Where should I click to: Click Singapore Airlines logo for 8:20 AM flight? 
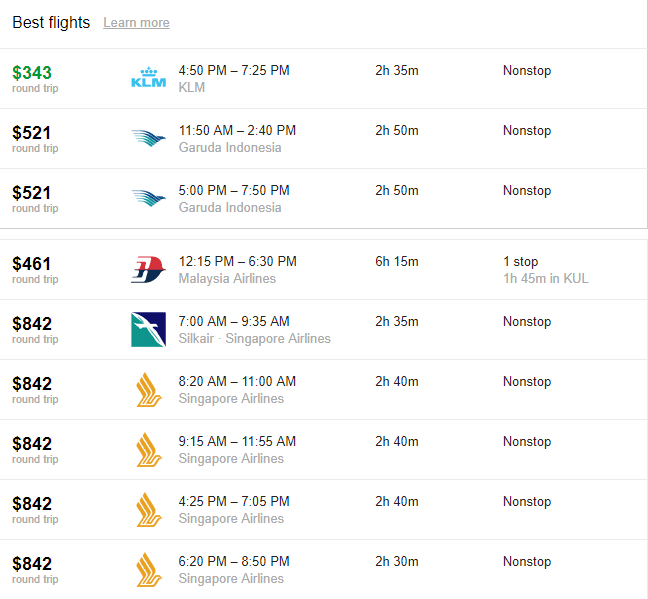149,389
